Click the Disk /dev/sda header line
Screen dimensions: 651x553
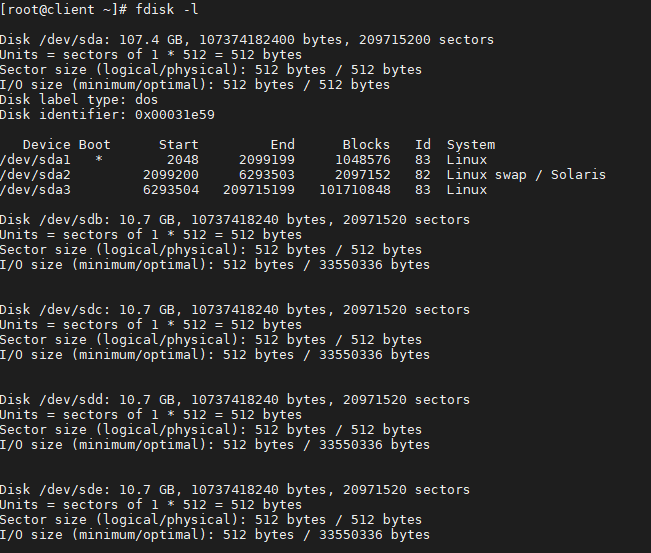click(247, 40)
